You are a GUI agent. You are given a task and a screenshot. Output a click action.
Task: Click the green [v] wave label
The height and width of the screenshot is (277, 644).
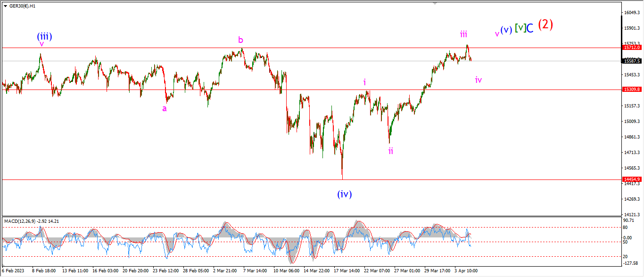[520, 28]
